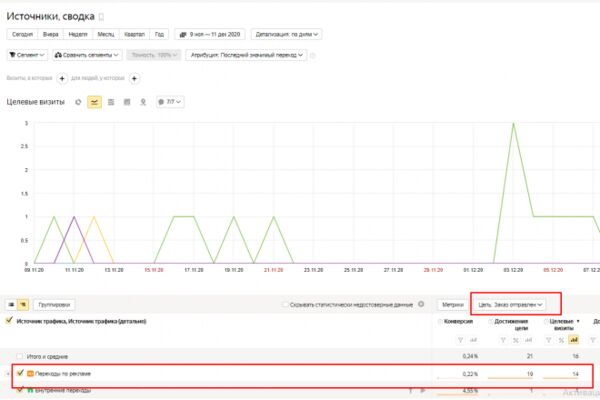This screenshot has height=400, width=600.
Task: Open the 7/7 chart lines dropdown
Action: point(170,102)
